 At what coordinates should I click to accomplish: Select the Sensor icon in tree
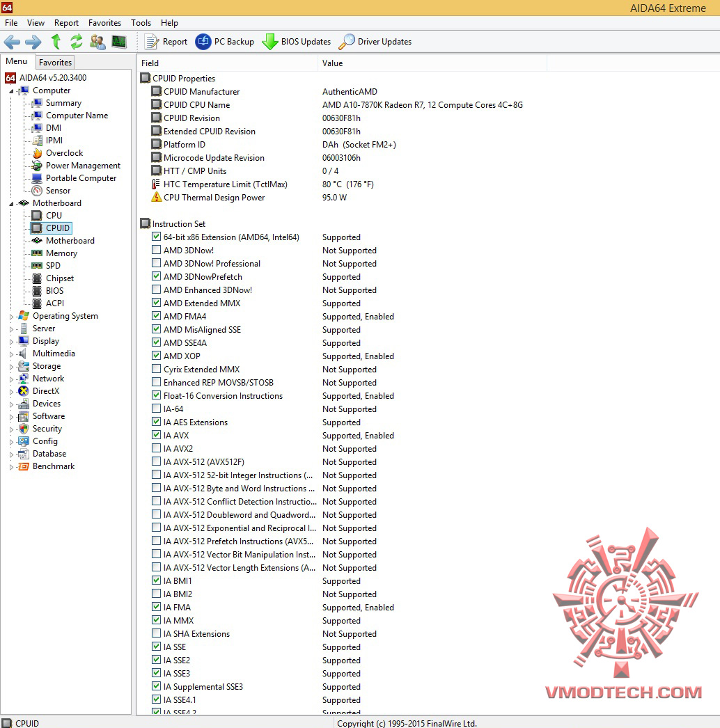coord(37,191)
